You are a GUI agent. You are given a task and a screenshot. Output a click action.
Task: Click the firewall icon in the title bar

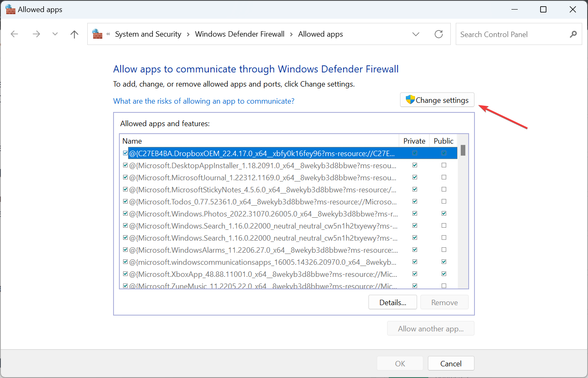[10, 9]
